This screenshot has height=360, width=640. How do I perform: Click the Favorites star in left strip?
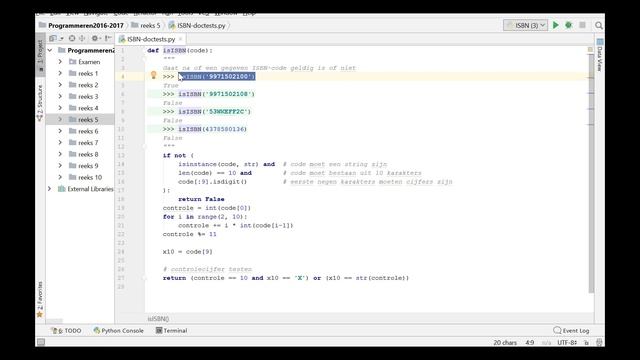pos(40,314)
